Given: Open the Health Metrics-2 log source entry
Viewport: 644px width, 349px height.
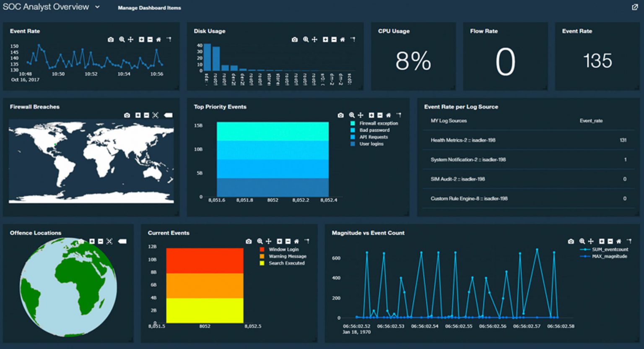Looking at the screenshot, I should coord(464,140).
